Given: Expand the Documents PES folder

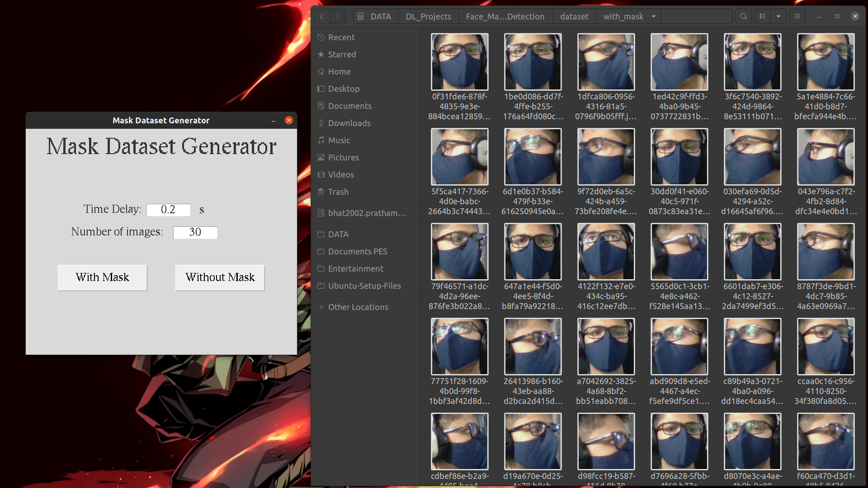Looking at the screenshot, I should (x=358, y=251).
